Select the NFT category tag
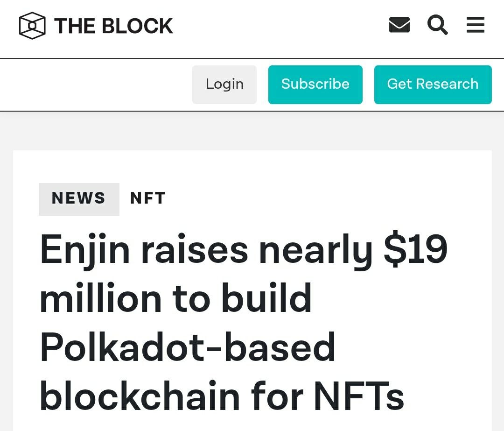Viewport: 504px width, 431px height. [x=148, y=198]
